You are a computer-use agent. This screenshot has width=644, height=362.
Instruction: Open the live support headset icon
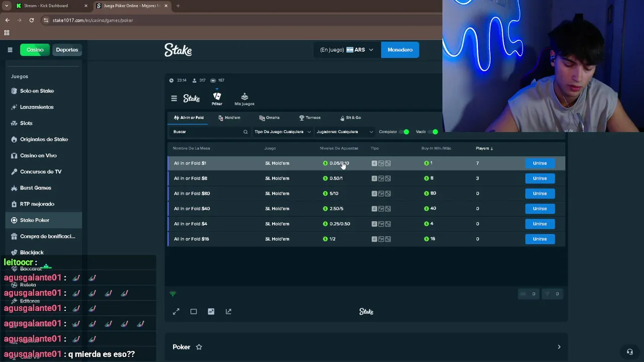(x=629, y=351)
